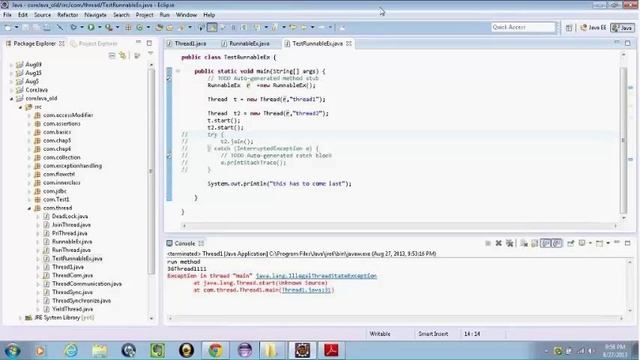Toggle Mark Occurrences highlighted toolbar button
This screenshot has height=360, width=640.
[x=212, y=27]
